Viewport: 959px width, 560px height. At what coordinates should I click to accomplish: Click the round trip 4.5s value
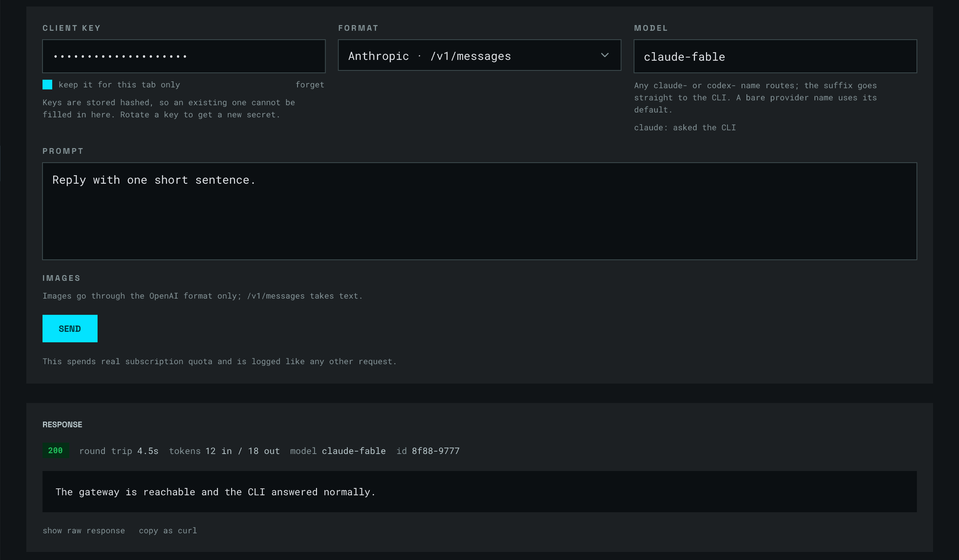tap(148, 451)
